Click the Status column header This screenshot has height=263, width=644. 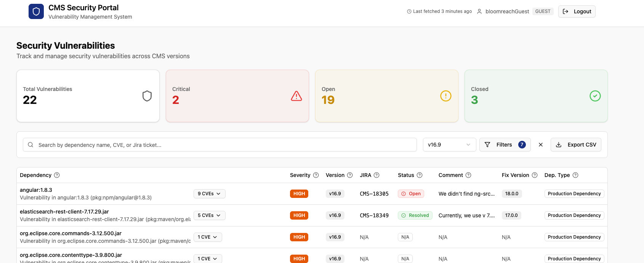406,175
